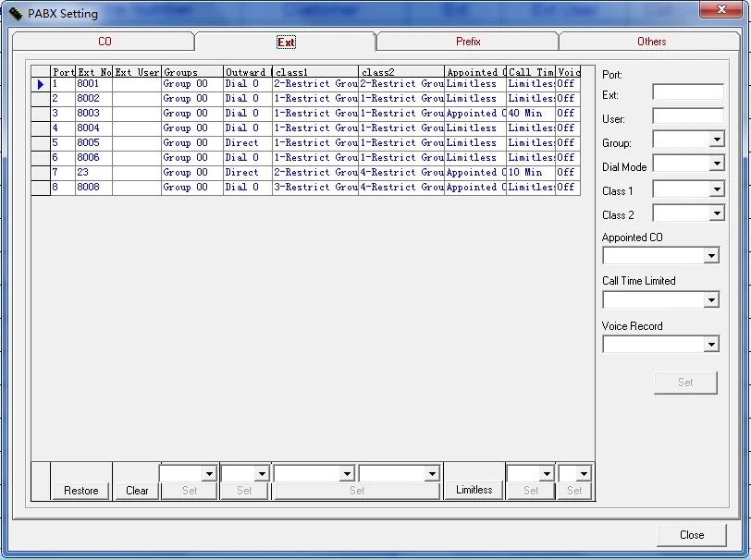Close the dialog using the Close button
This screenshot has width=751, height=560.
tap(691, 535)
